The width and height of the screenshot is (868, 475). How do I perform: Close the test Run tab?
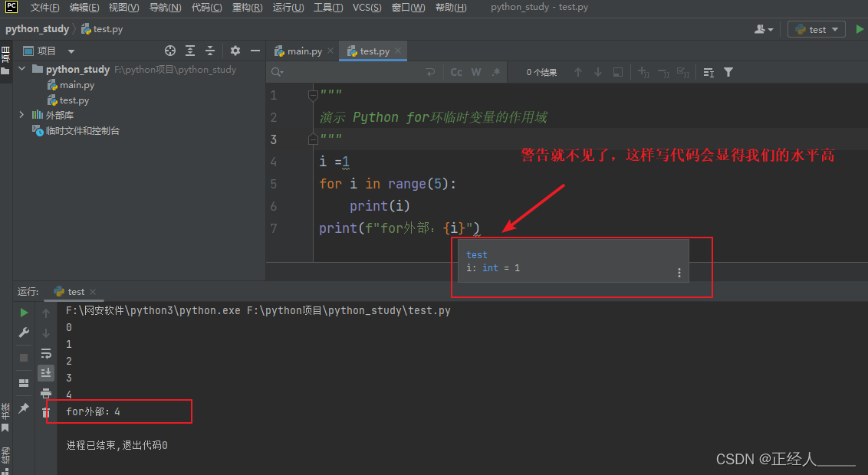(x=93, y=292)
